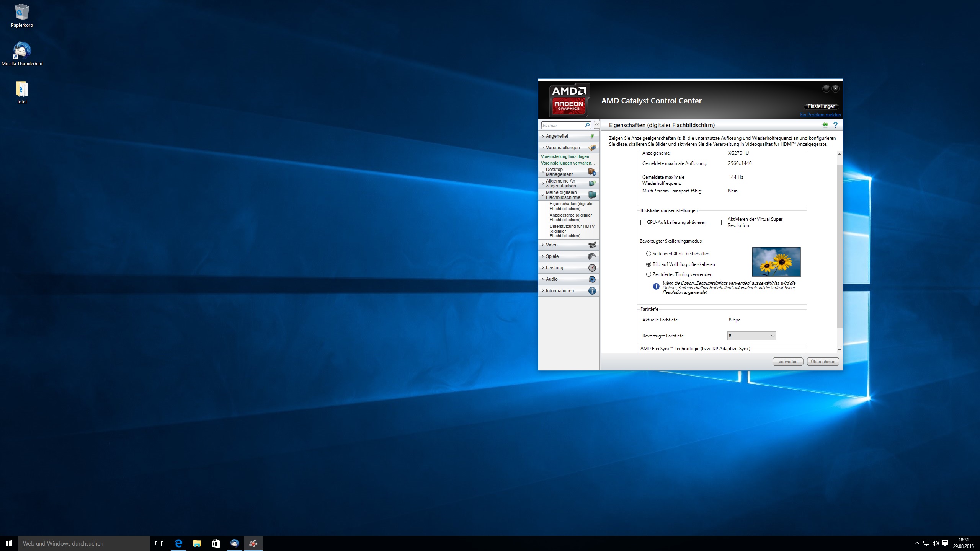Viewport: 980px width, 551px height.
Task: Open help via question mark icon
Action: (x=835, y=125)
